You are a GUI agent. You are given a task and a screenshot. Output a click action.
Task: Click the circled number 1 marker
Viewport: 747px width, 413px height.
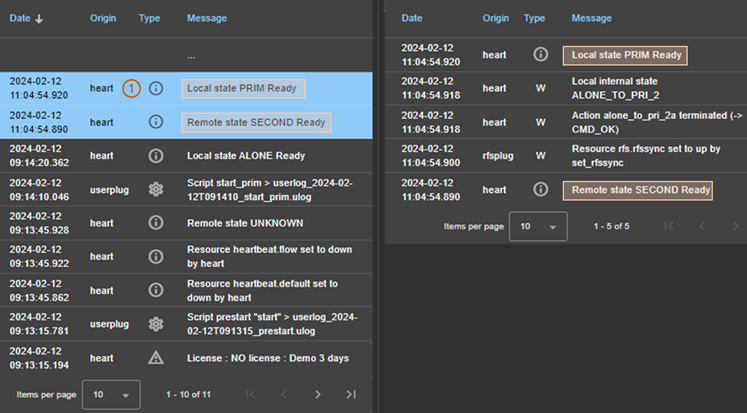point(132,88)
